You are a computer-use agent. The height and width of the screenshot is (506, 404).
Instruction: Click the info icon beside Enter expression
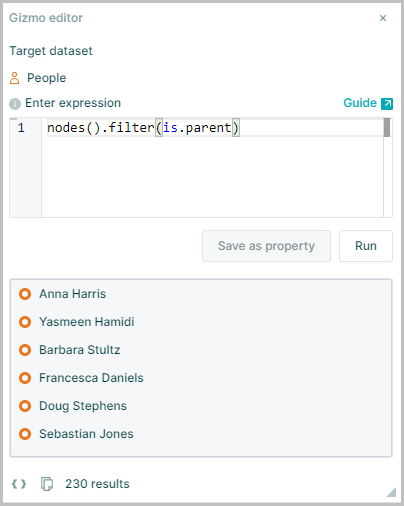pyautogui.click(x=15, y=104)
